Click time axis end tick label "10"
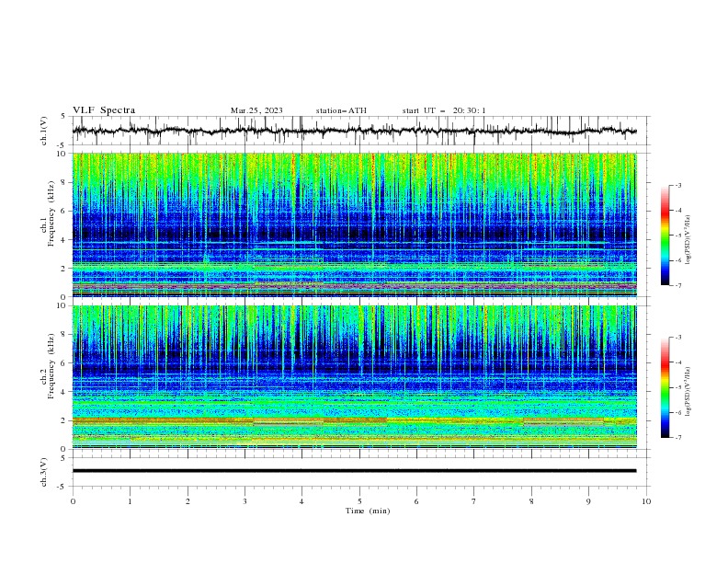The width and height of the screenshot is (728, 563). pos(646,501)
